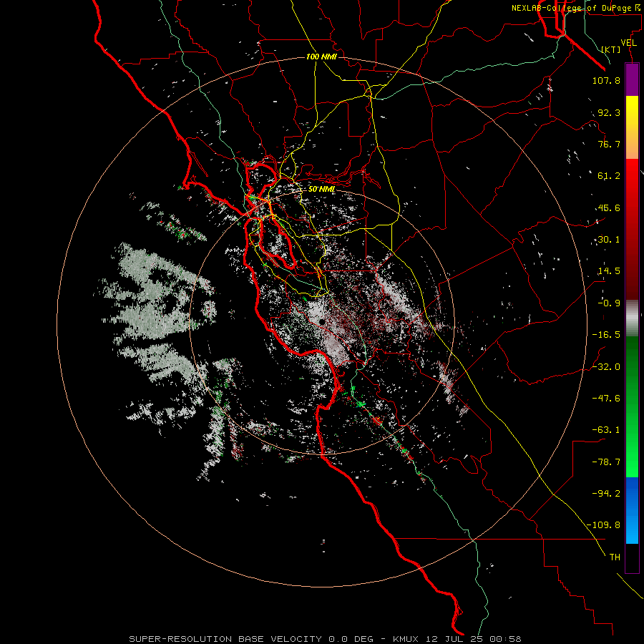The image size is (644, 644).
Task: Click the yellow-orange segment of the color bar
Action: 632,127
